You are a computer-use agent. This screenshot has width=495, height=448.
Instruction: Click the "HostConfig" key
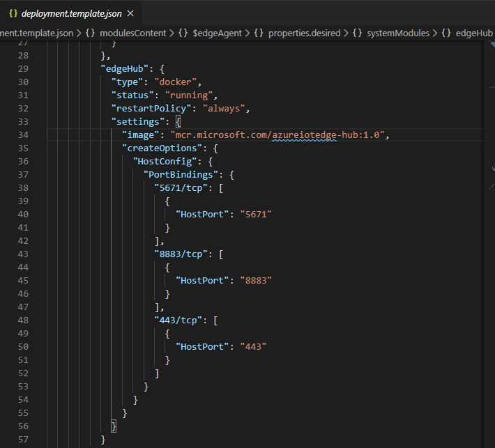165,162
